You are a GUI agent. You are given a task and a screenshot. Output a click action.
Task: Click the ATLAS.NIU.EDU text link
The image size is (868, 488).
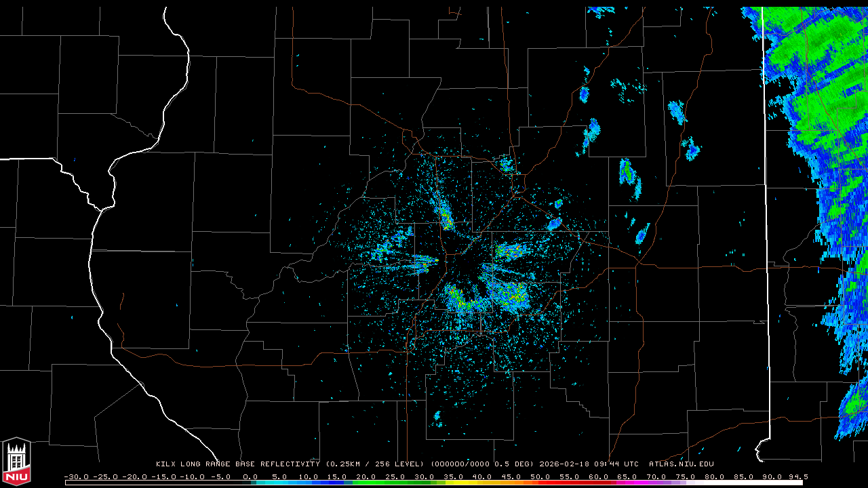point(681,464)
